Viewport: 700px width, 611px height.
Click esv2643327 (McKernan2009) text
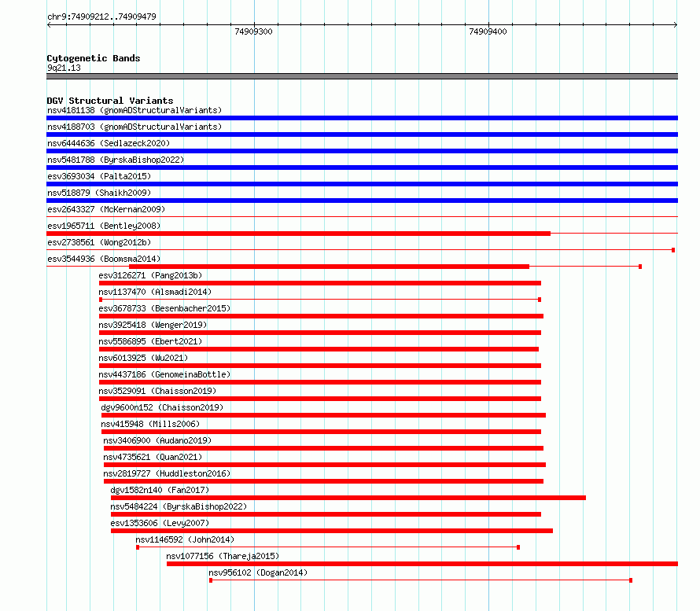click(106, 209)
